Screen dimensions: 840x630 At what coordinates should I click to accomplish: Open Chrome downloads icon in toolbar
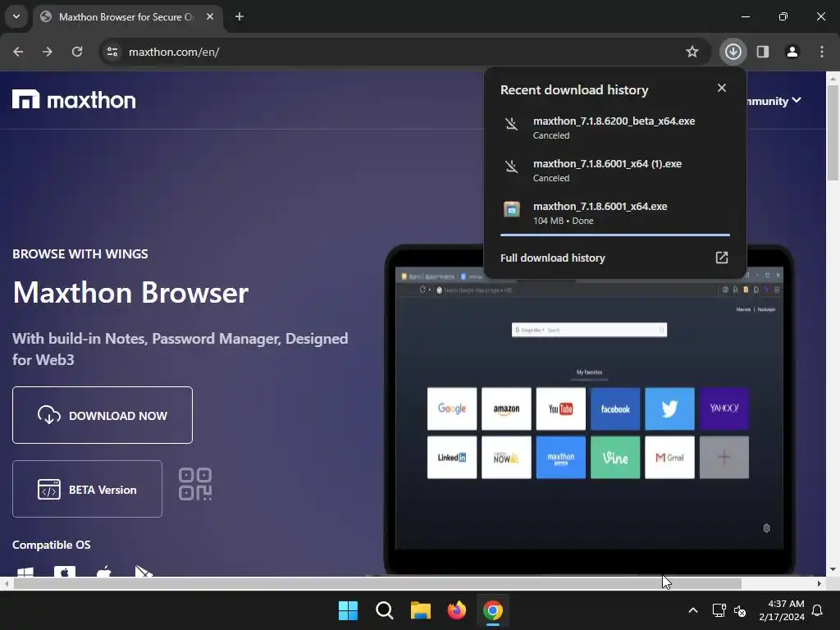[x=733, y=52]
